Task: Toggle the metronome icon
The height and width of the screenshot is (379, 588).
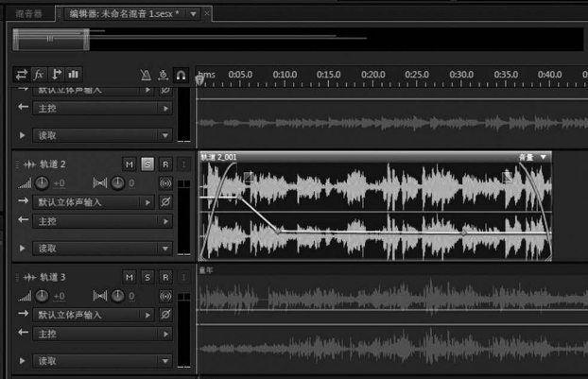Action: click(x=144, y=75)
